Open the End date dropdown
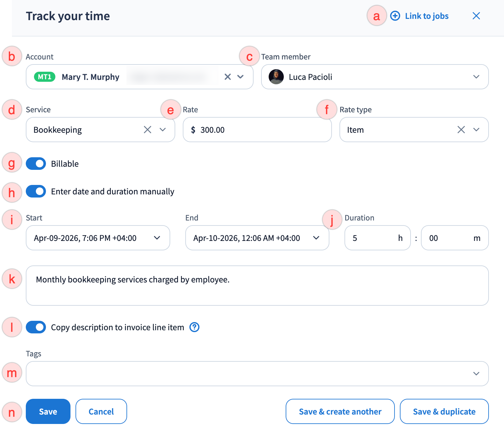 coord(316,238)
